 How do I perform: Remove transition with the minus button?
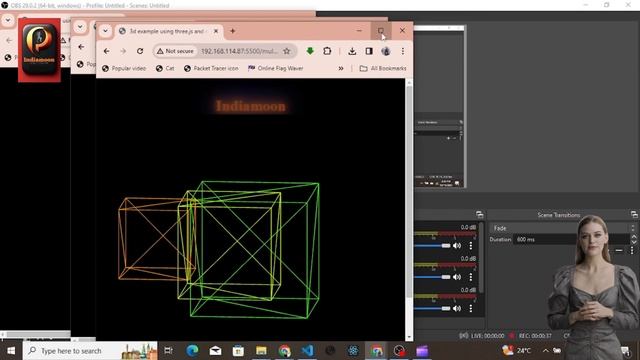point(619,250)
